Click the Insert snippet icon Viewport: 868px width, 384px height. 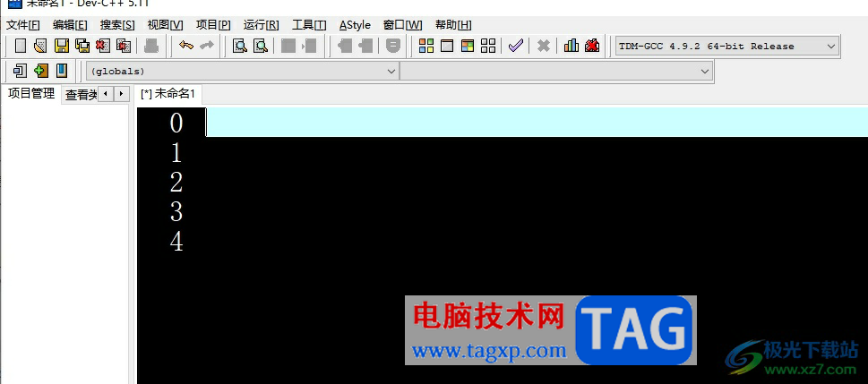point(21,71)
